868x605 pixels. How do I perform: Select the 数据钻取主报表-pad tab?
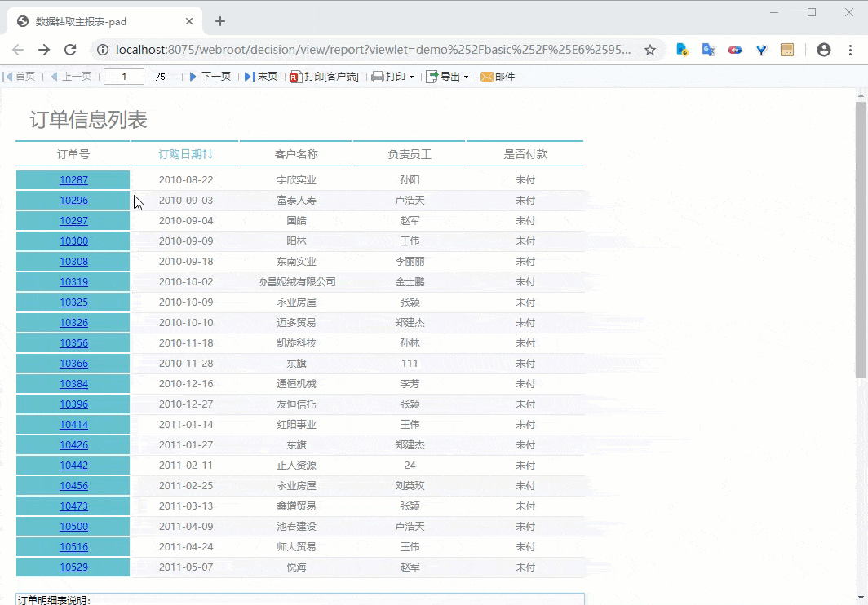pos(105,21)
